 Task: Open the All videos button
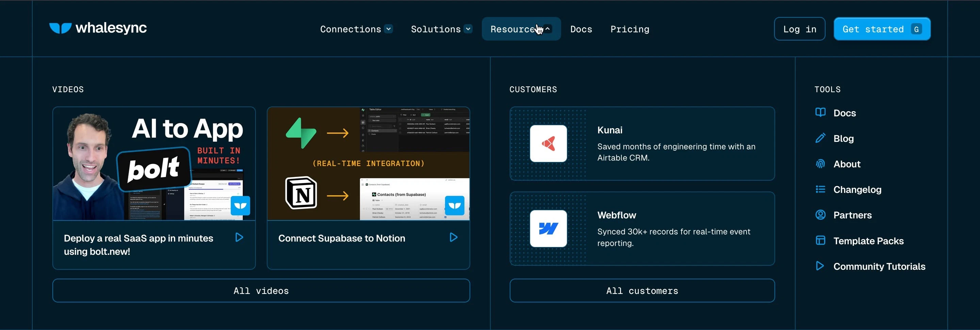[x=261, y=291]
